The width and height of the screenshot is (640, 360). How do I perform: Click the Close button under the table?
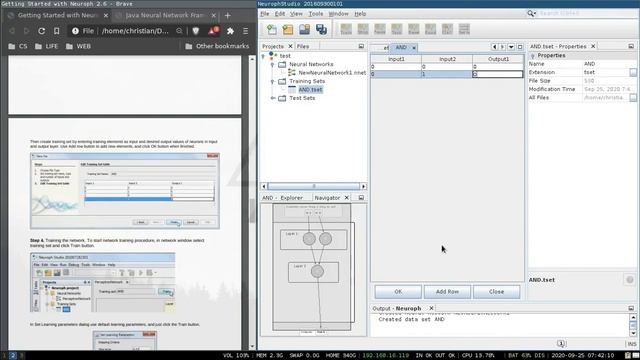(x=496, y=292)
